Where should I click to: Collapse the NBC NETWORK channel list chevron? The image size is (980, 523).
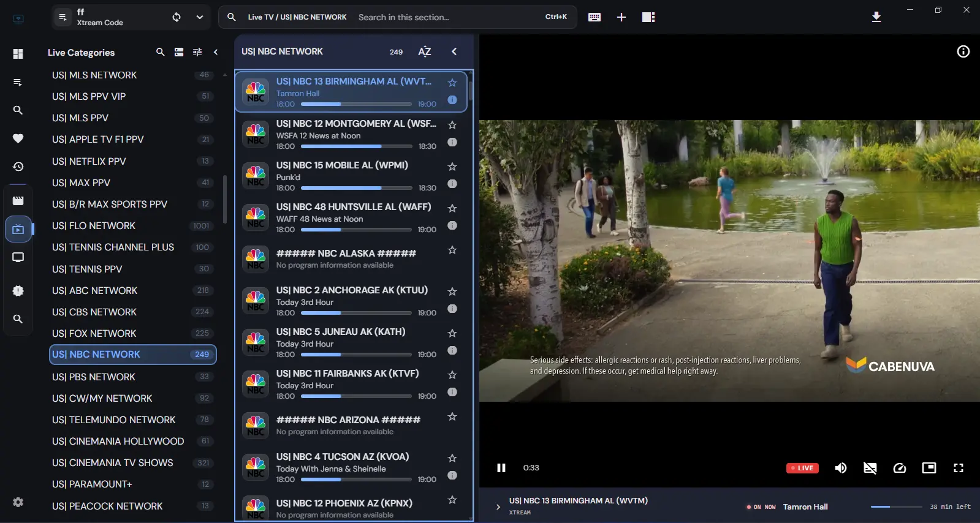[454, 51]
